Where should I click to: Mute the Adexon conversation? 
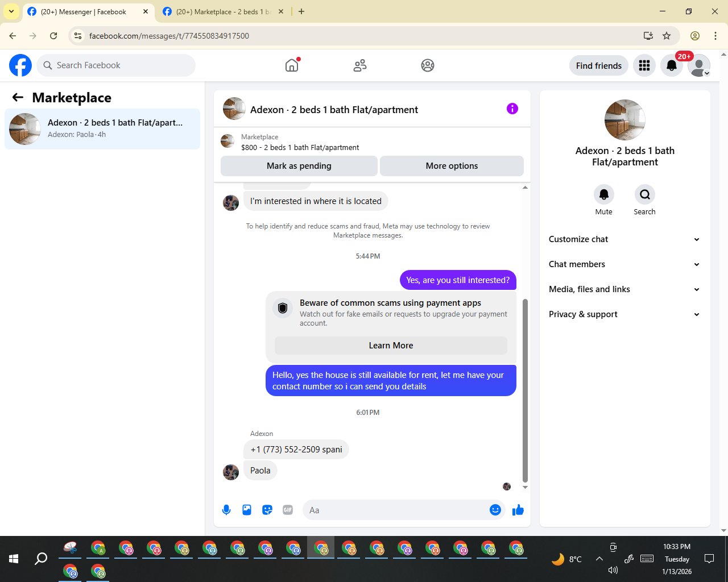[604, 194]
